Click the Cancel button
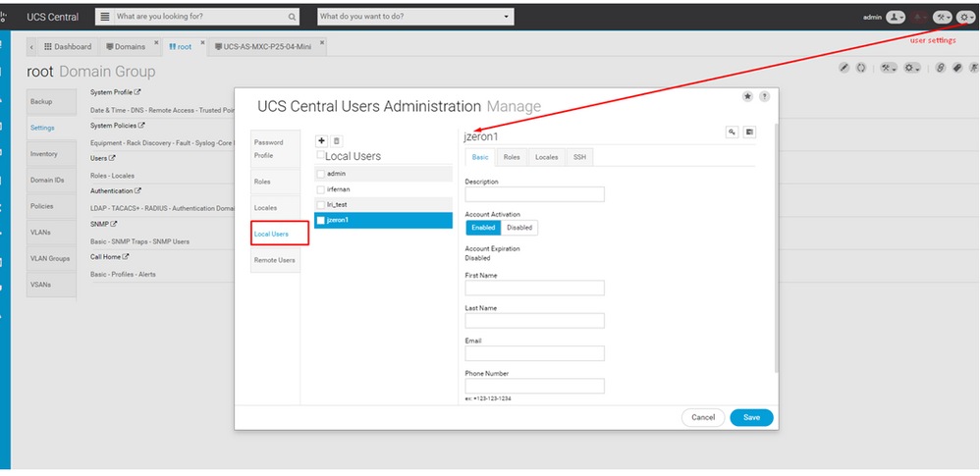This screenshot has width=980, height=476. coord(703,417)
